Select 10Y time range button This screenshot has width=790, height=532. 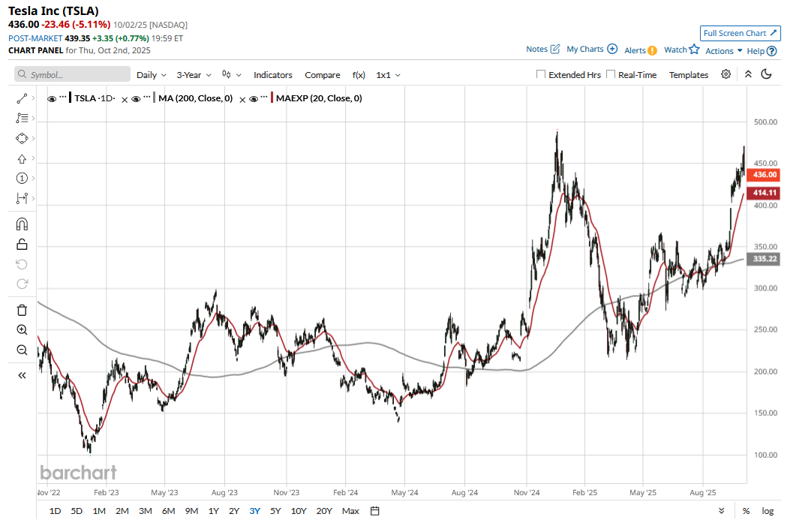[299, 511]
